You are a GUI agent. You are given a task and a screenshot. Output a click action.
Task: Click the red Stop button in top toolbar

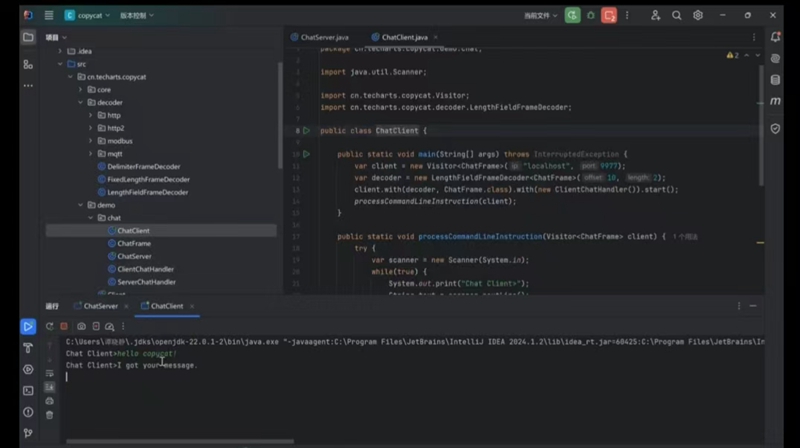609,15
